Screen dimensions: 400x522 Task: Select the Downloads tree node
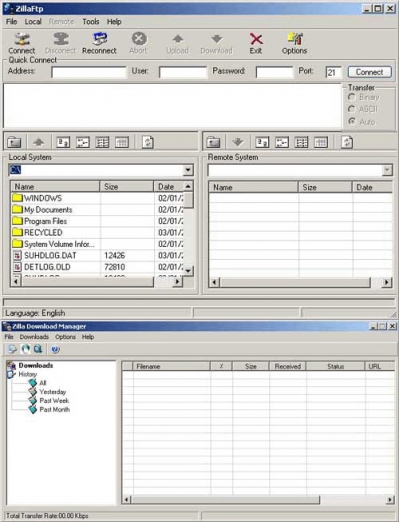click(x=36, y=365)
